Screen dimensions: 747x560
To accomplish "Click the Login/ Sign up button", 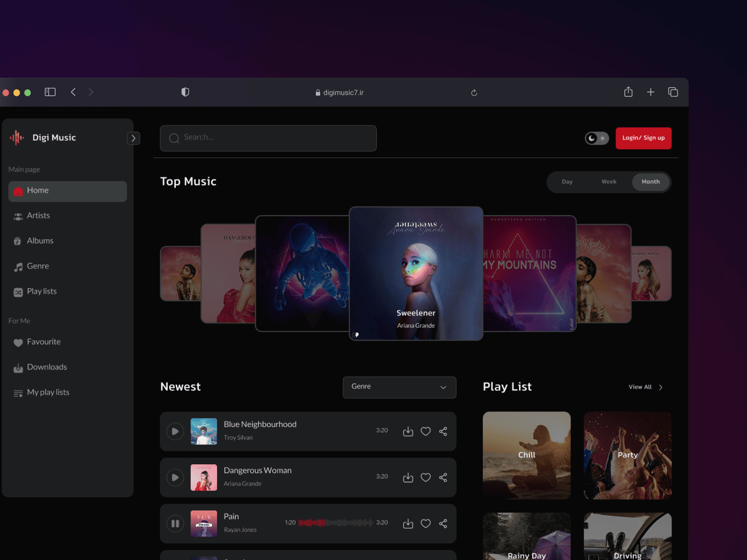I will pos(643,138).
